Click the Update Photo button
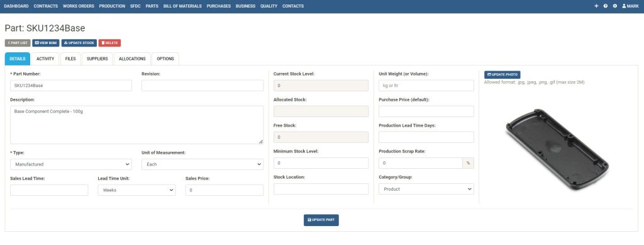Viewport: 644px width, 245px height. tap(502, 75)
